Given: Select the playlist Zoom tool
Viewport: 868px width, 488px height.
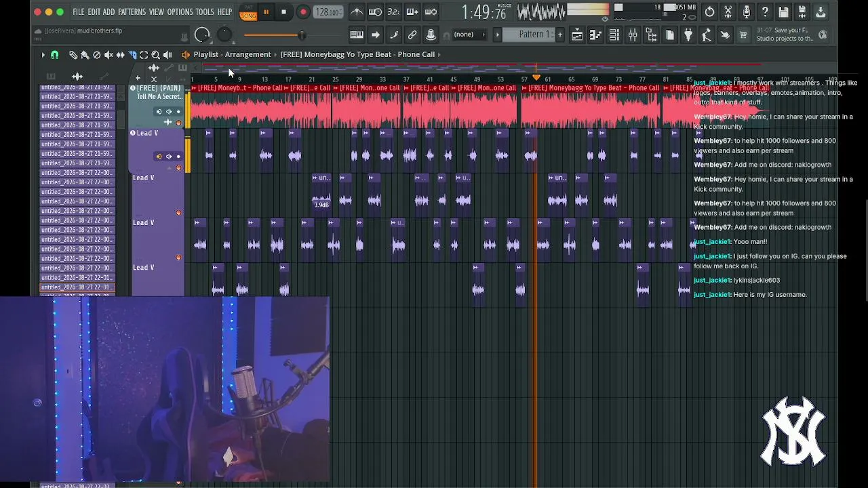Looking at the screenshot, I should coord(155,55).
